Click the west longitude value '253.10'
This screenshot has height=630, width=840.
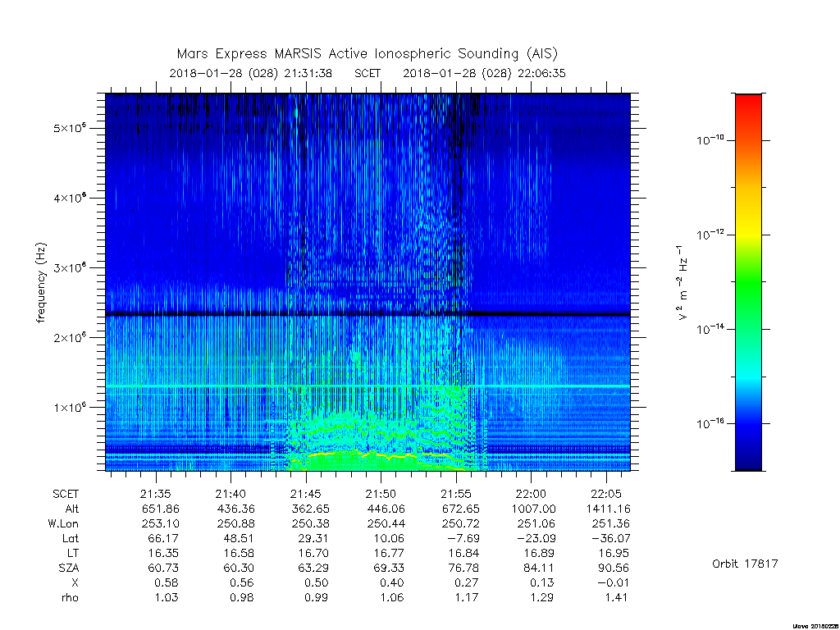coord(160,523)
